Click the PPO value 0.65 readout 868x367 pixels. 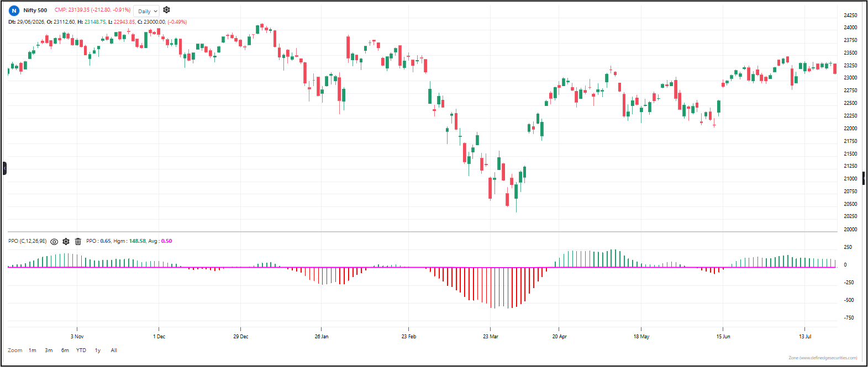(98, 241)
